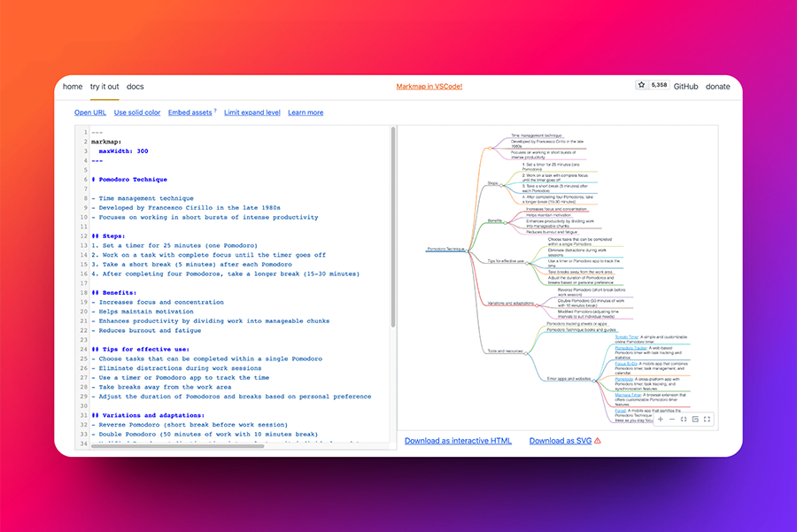Click the horizontal scrollbar in the editor
797x532 pixels.
tap(177, 446)
